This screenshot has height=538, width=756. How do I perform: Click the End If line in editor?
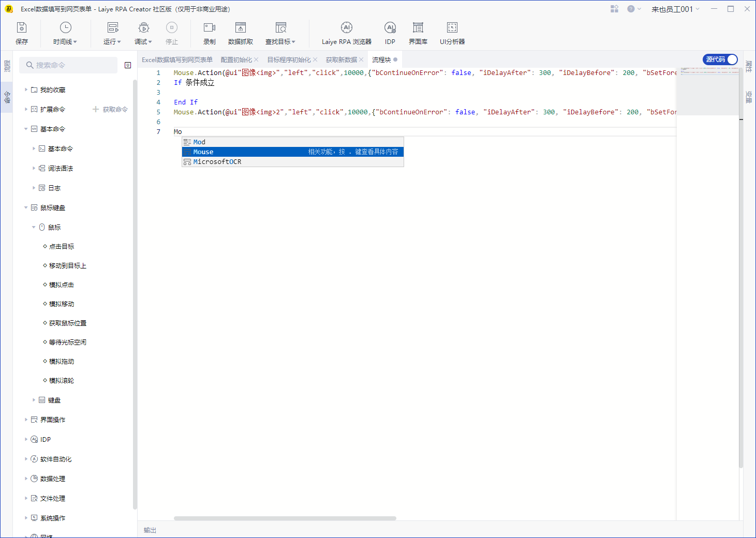tap(186, 102)
